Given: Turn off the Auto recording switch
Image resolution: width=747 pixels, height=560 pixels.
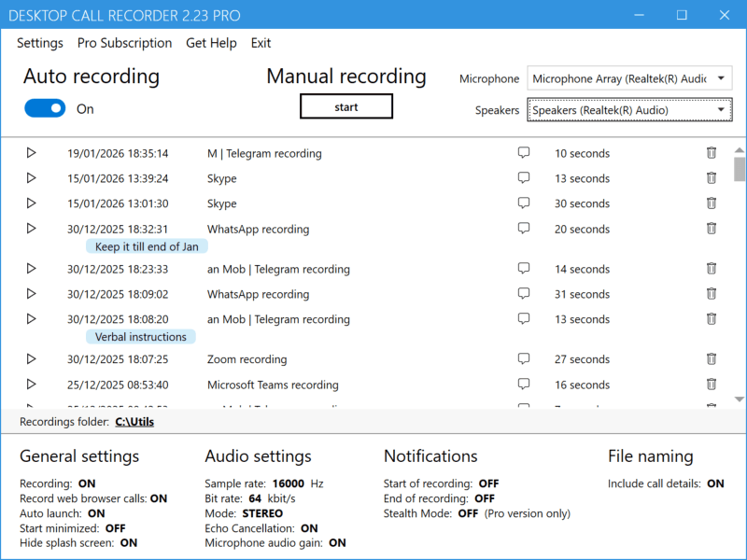Looking at the screenshot, I should [x=45, y=108].
